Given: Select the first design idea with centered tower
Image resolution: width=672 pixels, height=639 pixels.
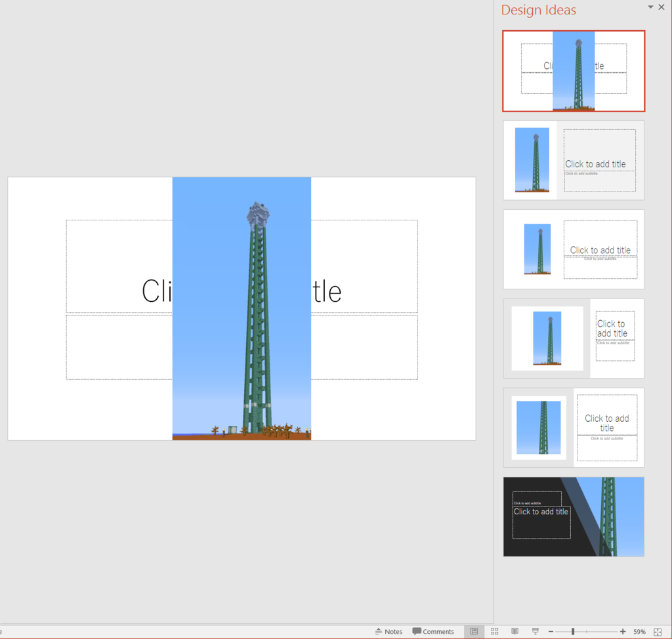Looking at the screenshot, I should (x=574, y=71).
